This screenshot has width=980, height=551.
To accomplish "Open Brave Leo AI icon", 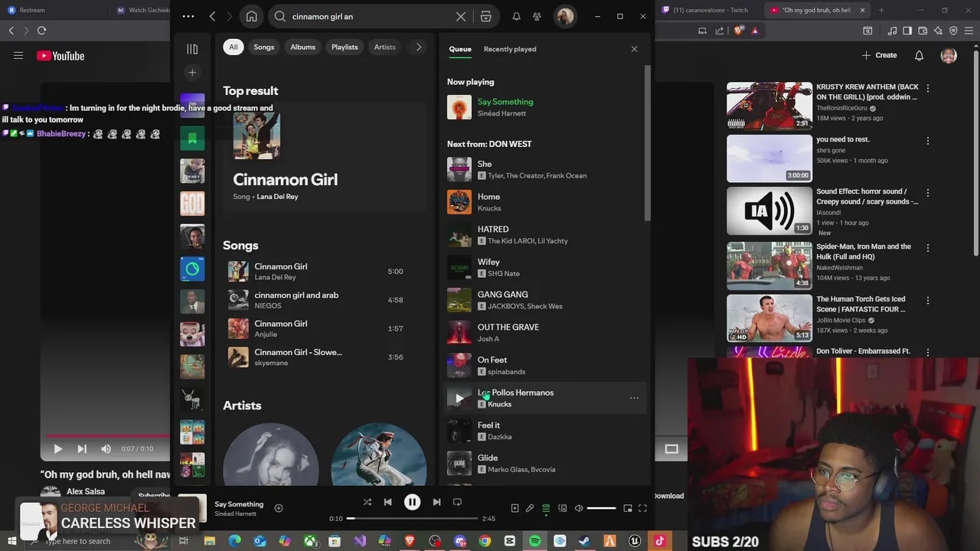I will pos(939,31).
